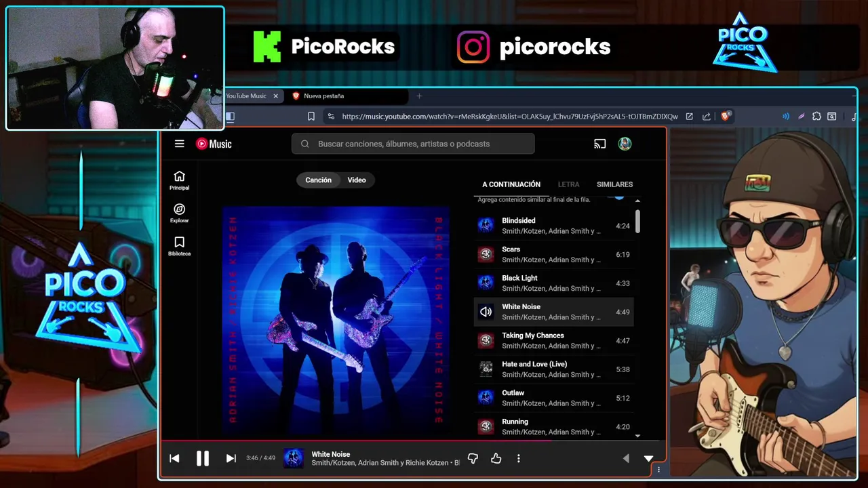Open the YouTube Music hamburger menu
The image size is (868, 488).
(x=179, y=144)
